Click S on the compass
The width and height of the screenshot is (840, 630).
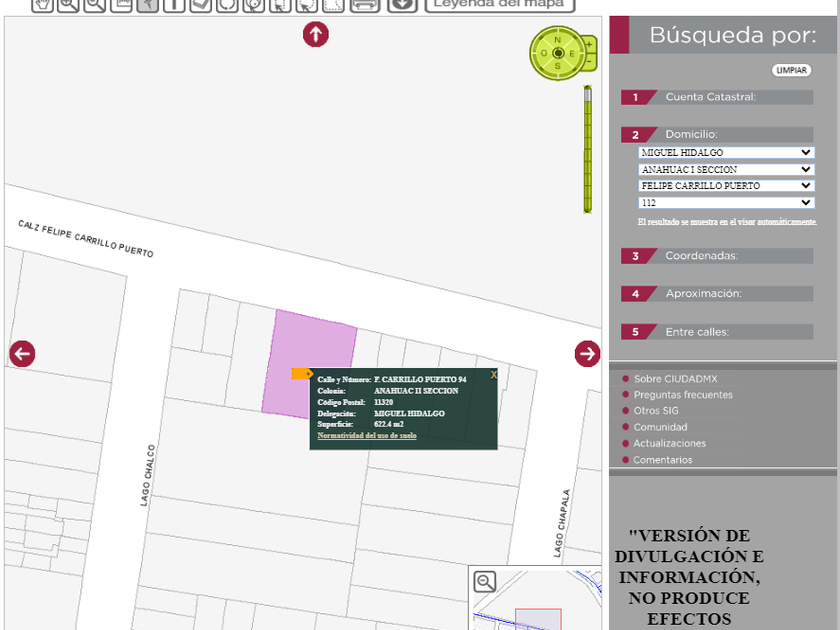tap(558, 66)
